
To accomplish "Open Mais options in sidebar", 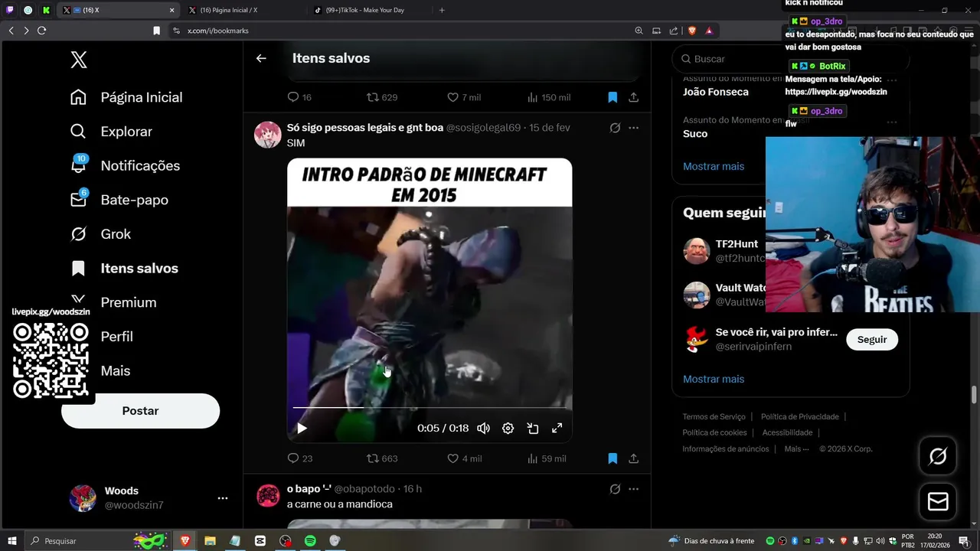I will tap(115, 370).
